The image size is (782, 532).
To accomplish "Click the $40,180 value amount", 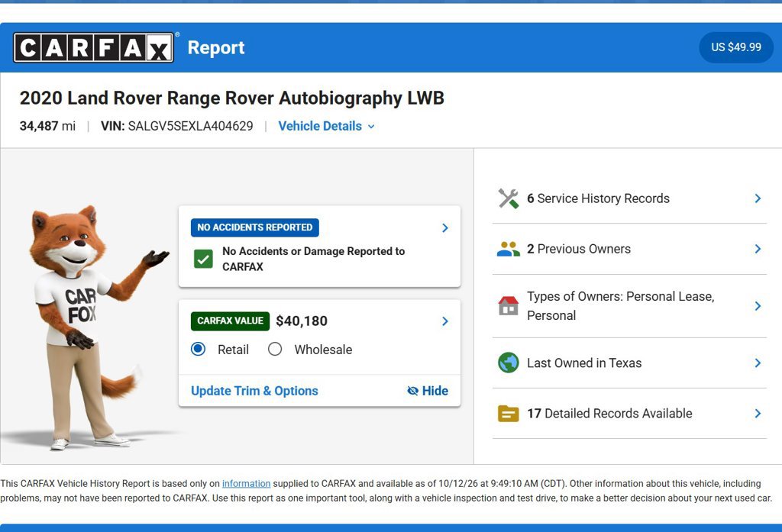I will 302,321.
